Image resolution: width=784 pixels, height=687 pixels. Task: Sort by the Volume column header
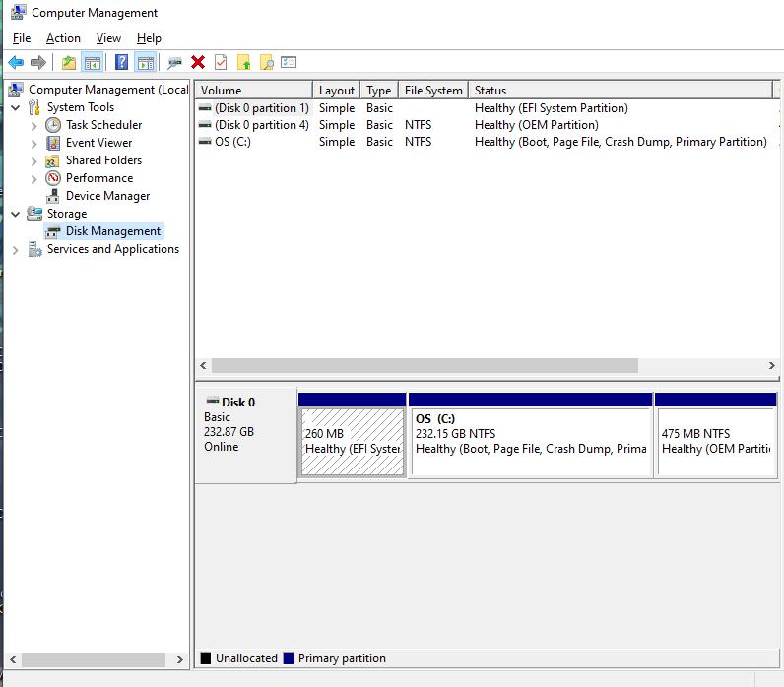[254, 91]
